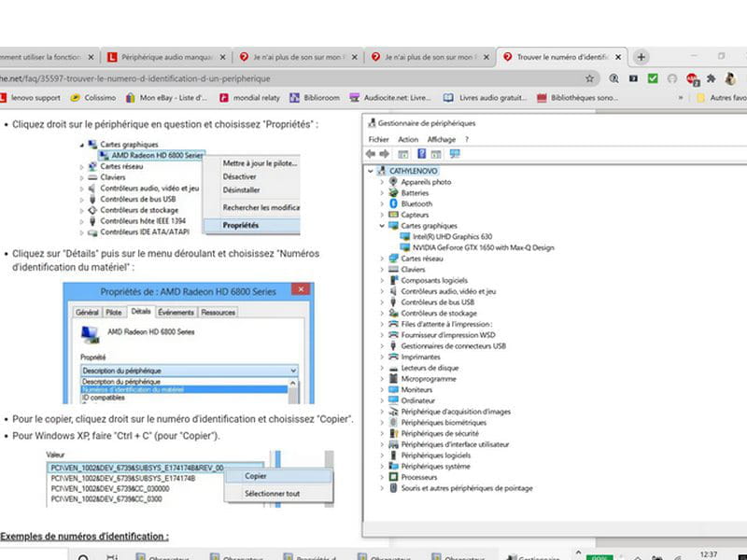Click the article image of the AMD Radeon properties dialog
This screenshot has height=560, width=747.
(189, 343)
